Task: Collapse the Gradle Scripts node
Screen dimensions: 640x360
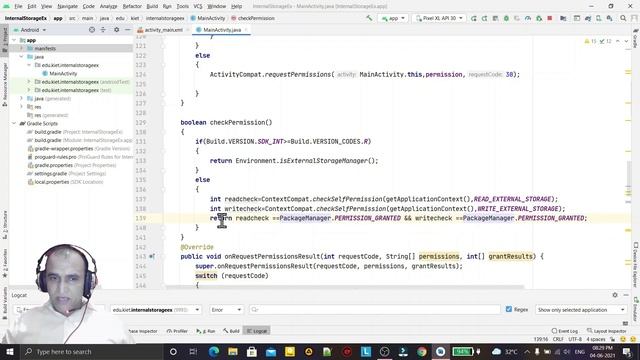Action: [14, 123]
